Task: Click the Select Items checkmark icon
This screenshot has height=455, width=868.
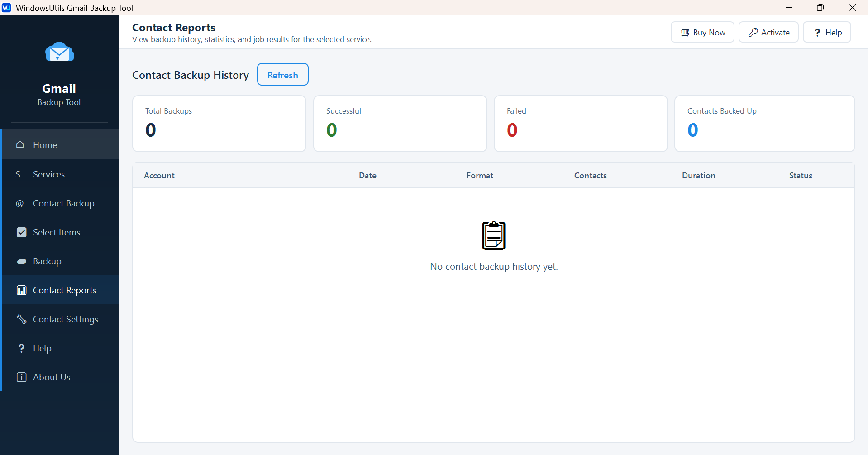Action: 21,232
